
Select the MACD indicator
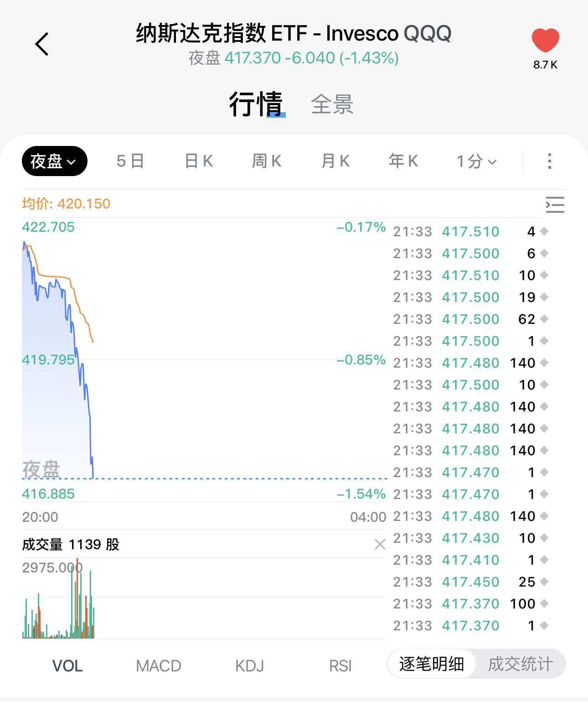pos(159,666)
